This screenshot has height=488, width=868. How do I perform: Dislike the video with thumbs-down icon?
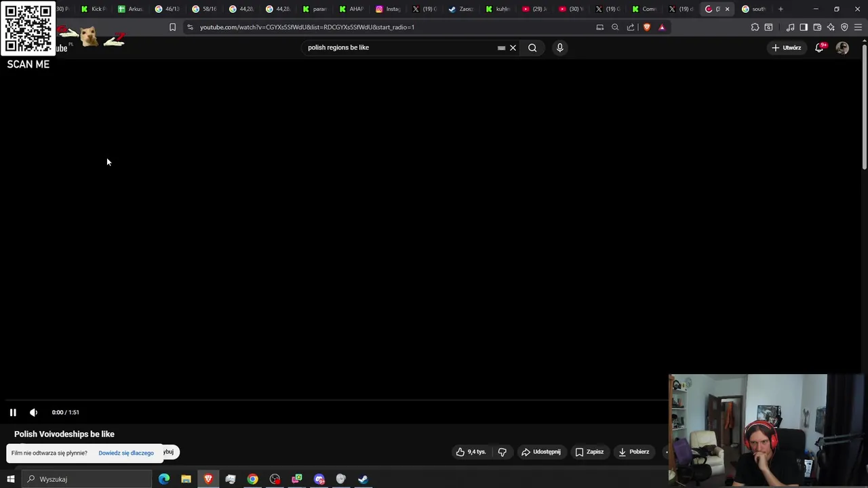point(502,452)
